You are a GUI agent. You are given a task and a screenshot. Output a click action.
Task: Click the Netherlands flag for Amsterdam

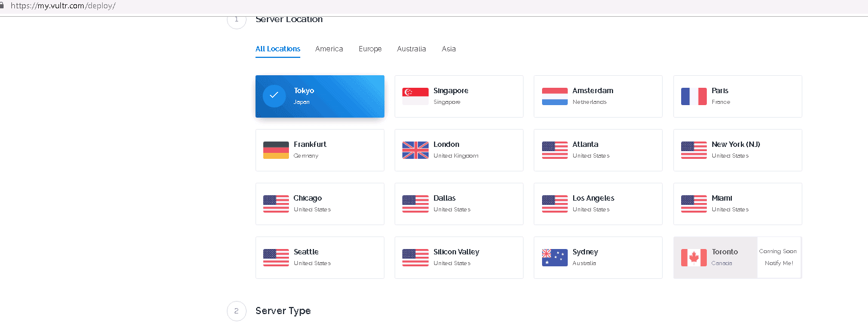click(555, 96)
